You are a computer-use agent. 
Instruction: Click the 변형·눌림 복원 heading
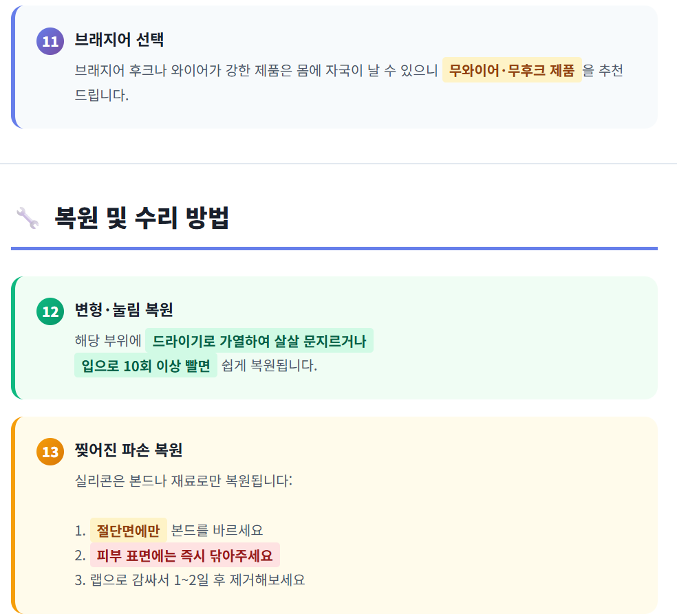point(124,310)
